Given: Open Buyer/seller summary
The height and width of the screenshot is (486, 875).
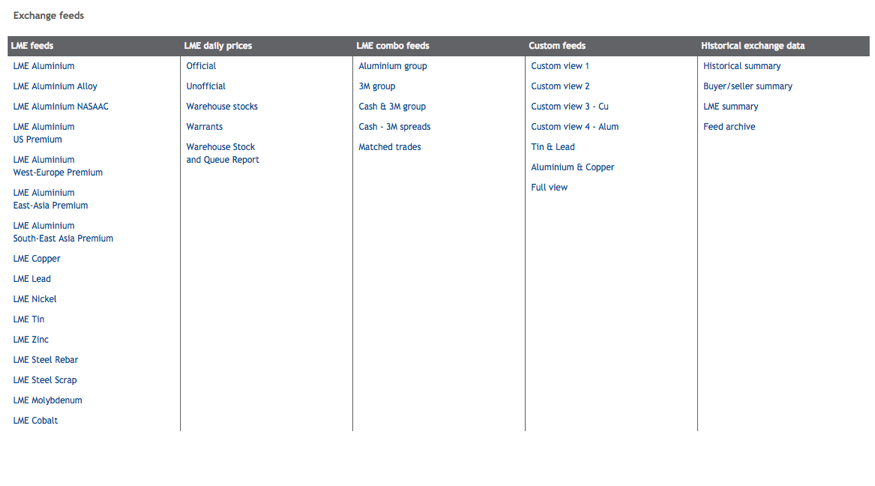Looking at the screenshot, I should (x=748, y=86).
